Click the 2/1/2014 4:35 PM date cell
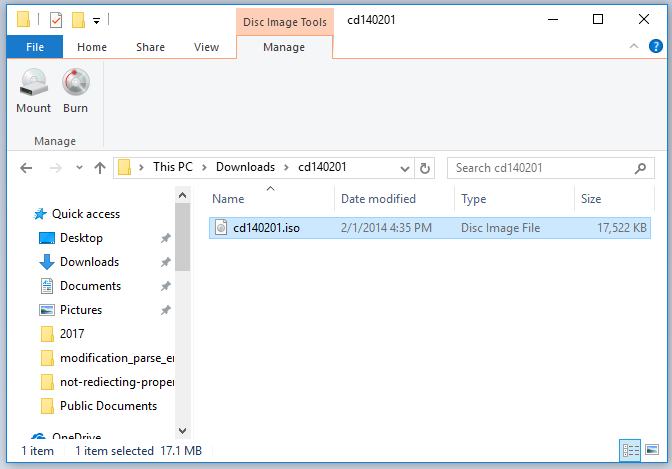 pyautogui.click(x=386, y=228)
